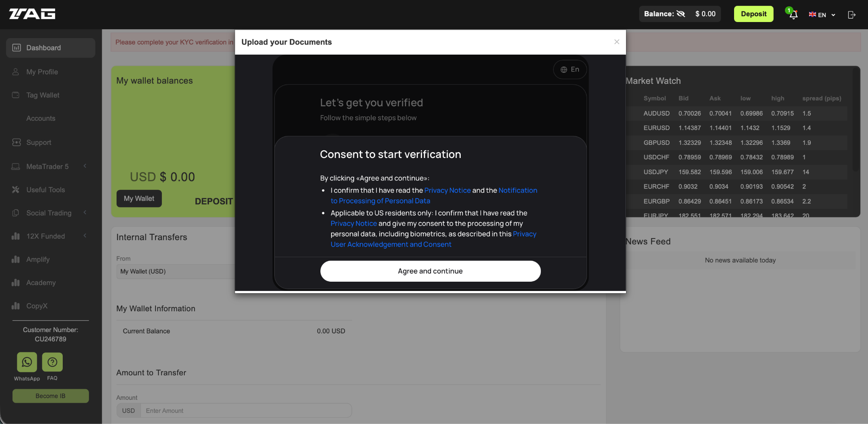
Task: Click the EURUSD symbol row
Action: (737, 128)
